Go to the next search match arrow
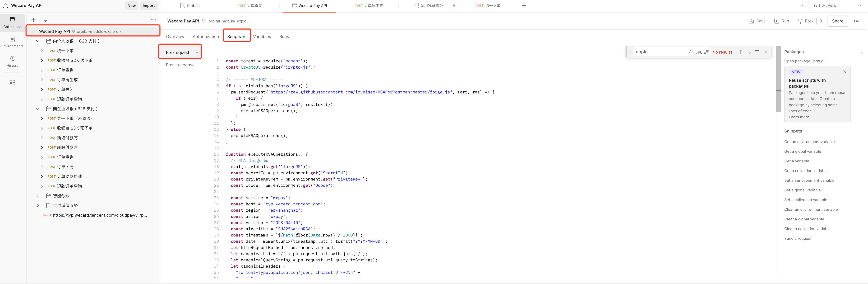The width and height of the screenshot is (868, 284). [x=749, y=52]
